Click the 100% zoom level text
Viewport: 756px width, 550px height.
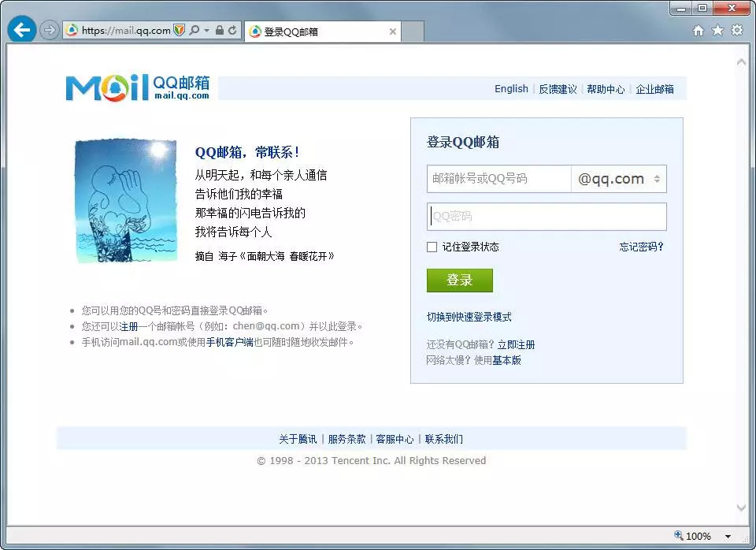699,536
